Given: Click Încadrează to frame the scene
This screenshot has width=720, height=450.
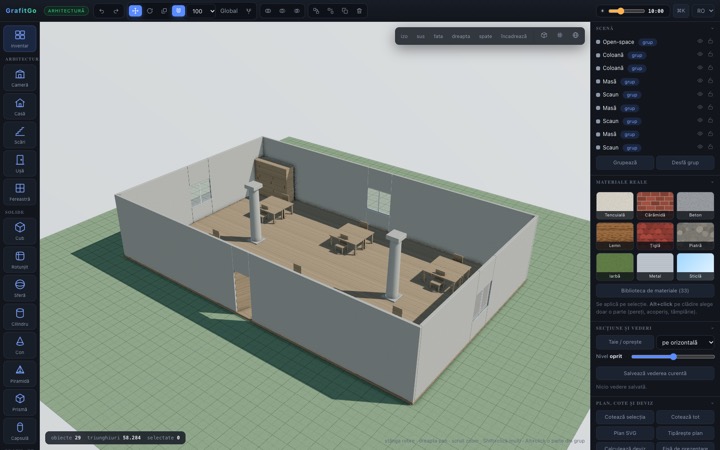Looking at the screenshot, I should (x=514, y=36).
